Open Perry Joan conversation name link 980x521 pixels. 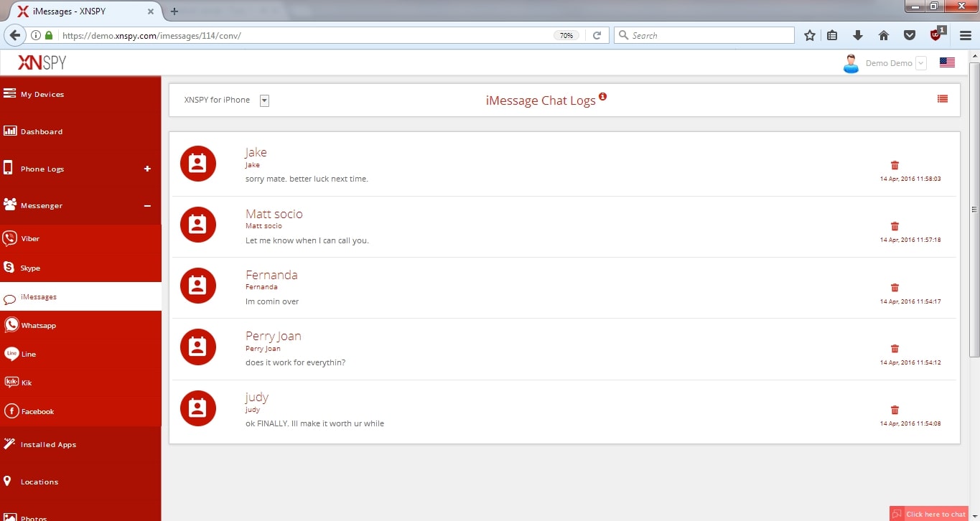pos(274,336)
